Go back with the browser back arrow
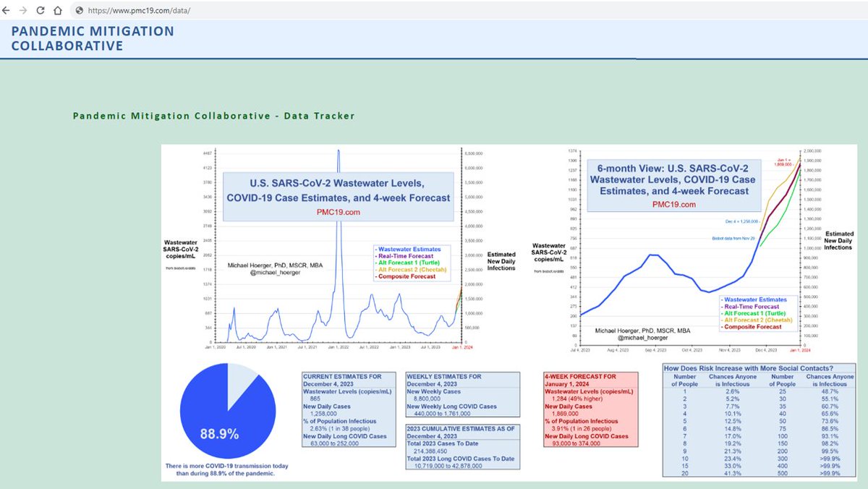Image resolution: width=868 pixels, height=489 pixels. click(x=7, y=12)
